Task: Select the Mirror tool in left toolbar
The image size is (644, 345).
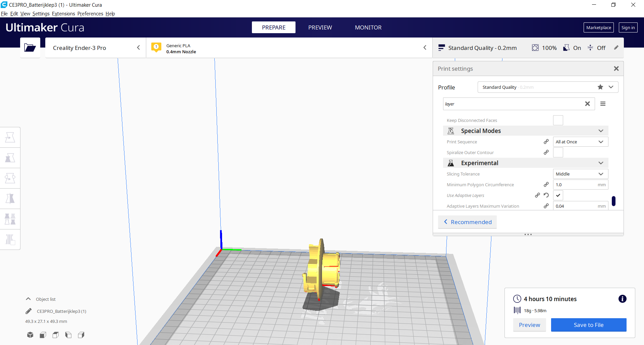Action: click(x=10, y=199)
